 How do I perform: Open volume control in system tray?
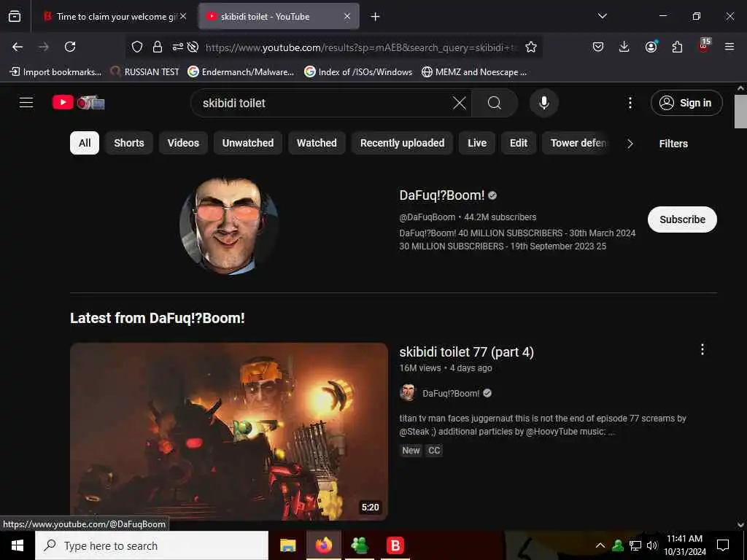tap(651, 545)
